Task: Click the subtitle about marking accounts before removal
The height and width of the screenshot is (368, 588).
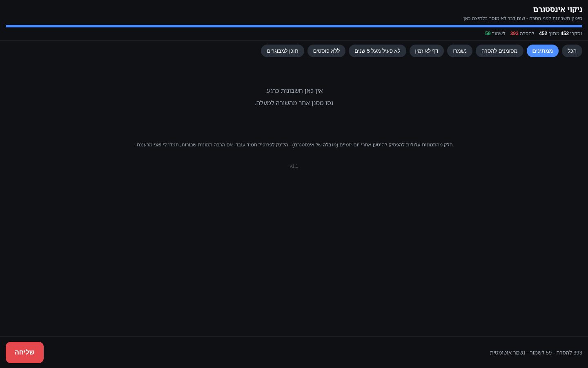Action: coord(523,18)
